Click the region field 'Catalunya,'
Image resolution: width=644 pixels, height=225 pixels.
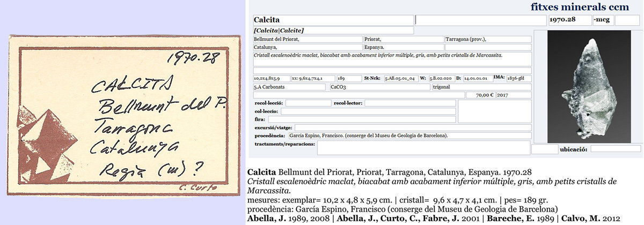coord(308,47)
